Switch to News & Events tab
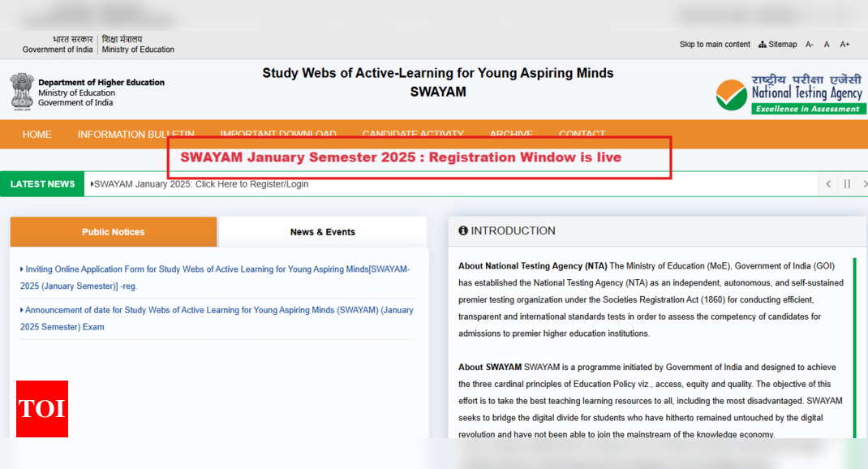 coord(323,232)
